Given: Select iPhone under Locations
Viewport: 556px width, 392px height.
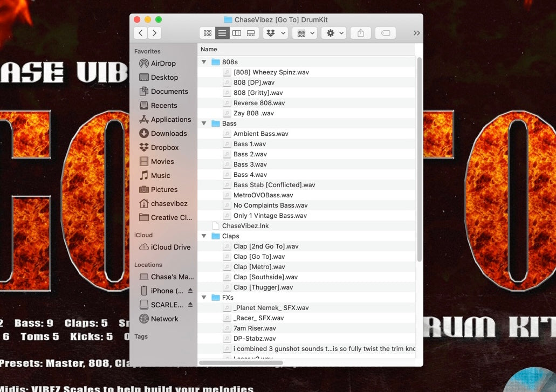Looking at the screenshot, I should tap(161, 291).
